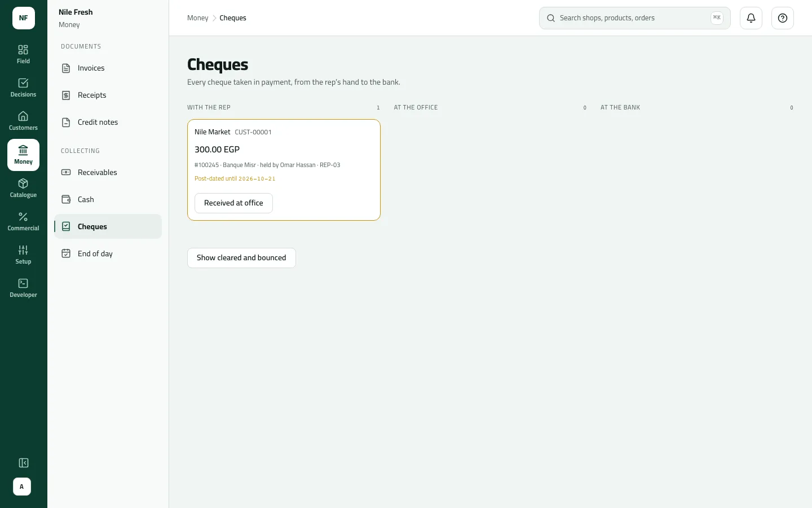
Task: Mark cheque as Received at office
Action: [x=233, y=203]
